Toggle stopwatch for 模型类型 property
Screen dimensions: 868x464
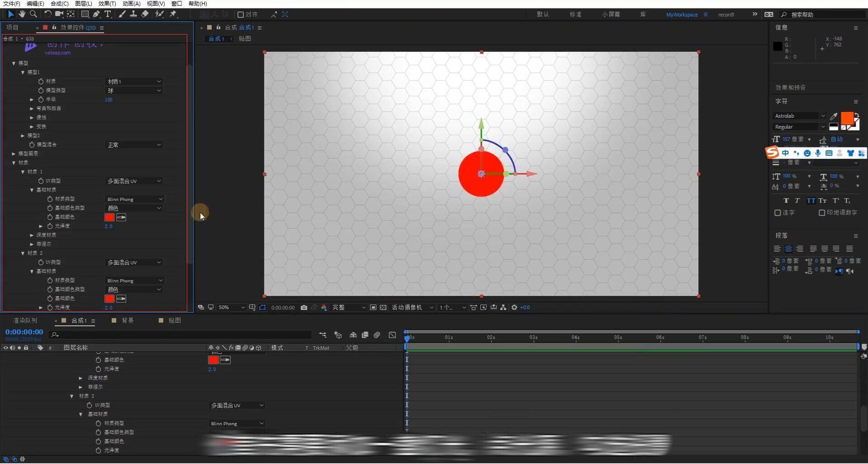pyautogui.click(x=41, y=90)
